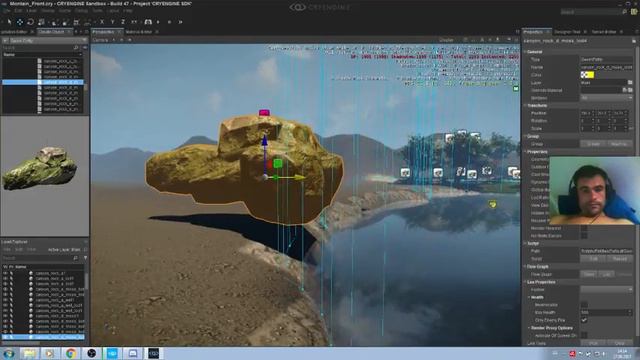
Task: Switch to the Material Editor tab
Action: click(x=139, y=31)
